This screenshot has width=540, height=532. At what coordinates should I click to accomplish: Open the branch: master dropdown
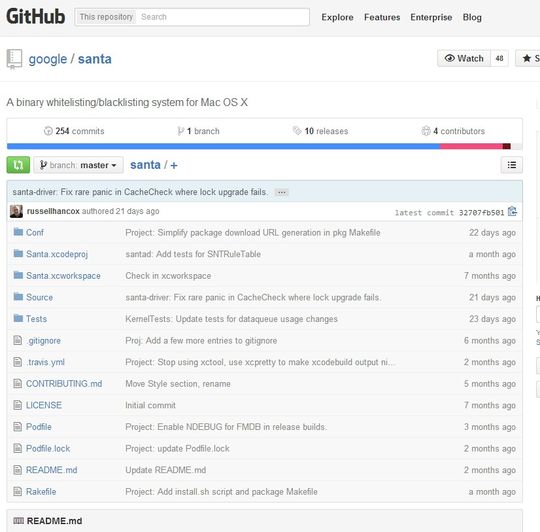pyautogui.click(x=79, y=165)
